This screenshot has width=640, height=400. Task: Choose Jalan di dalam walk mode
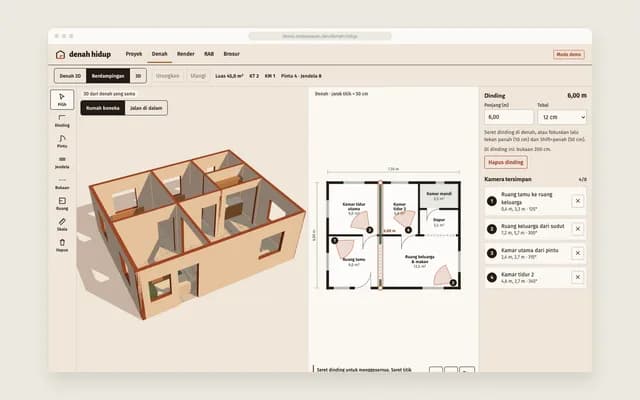tap(146, 108)
